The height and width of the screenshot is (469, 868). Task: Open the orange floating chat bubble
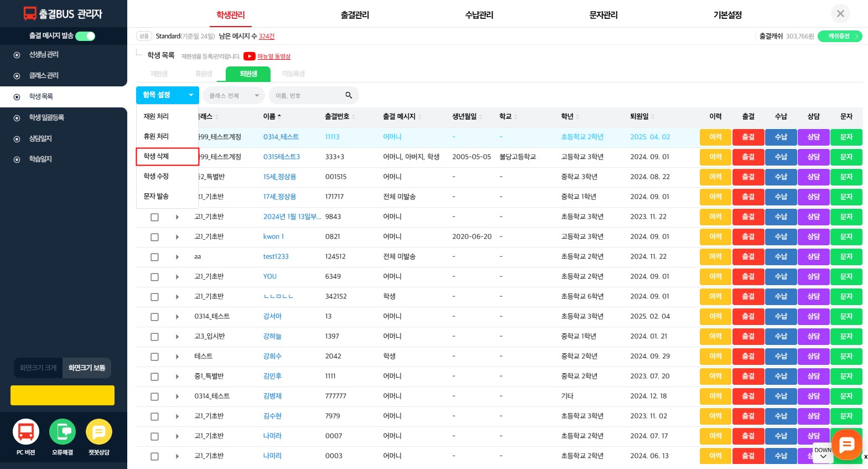(846, 445)
